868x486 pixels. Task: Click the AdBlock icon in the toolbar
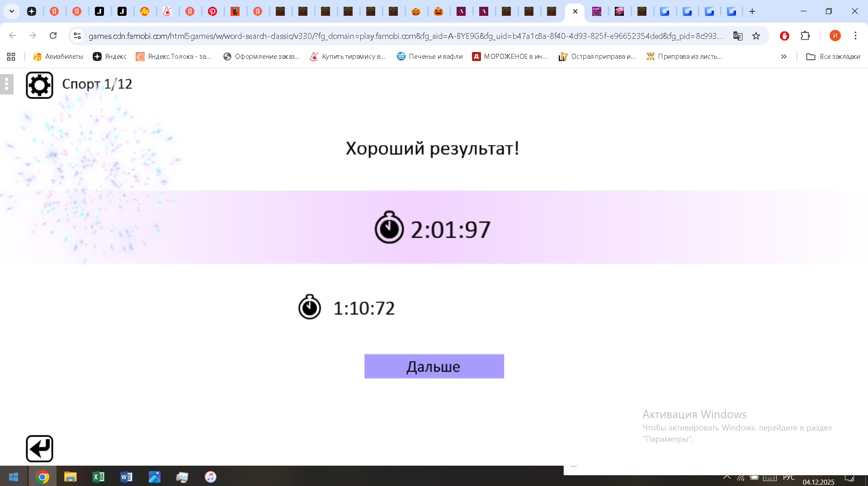tap(784, 36)
